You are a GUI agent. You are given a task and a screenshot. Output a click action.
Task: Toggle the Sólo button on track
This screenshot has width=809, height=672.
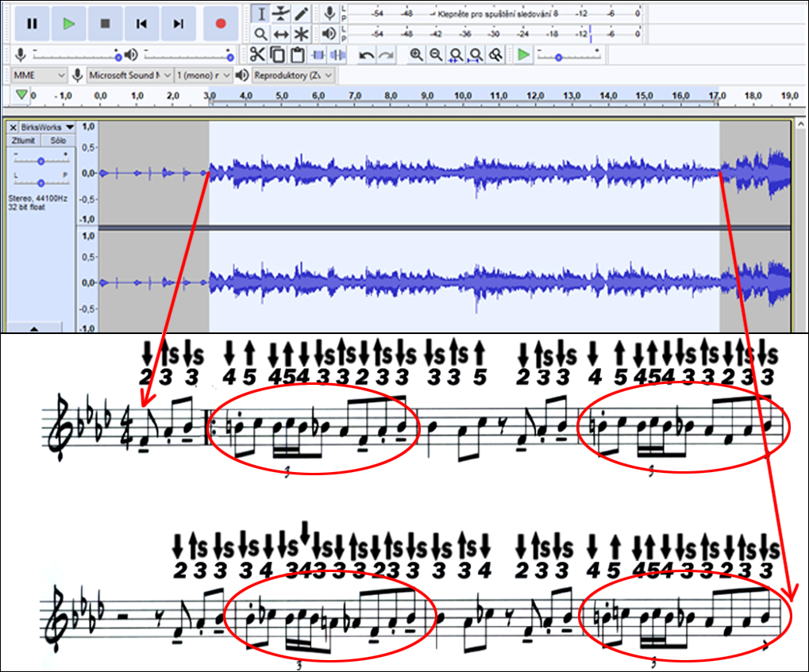tap(58, 140)
